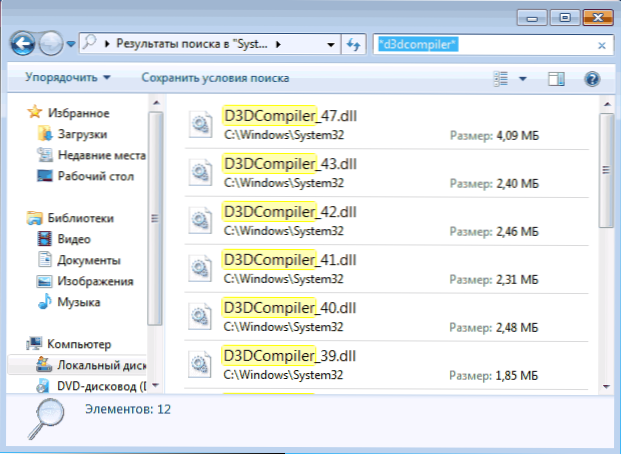Screen dimensions: 621x454
Task: Open Загрузки in the navigation pane
Action: [82, 134]
